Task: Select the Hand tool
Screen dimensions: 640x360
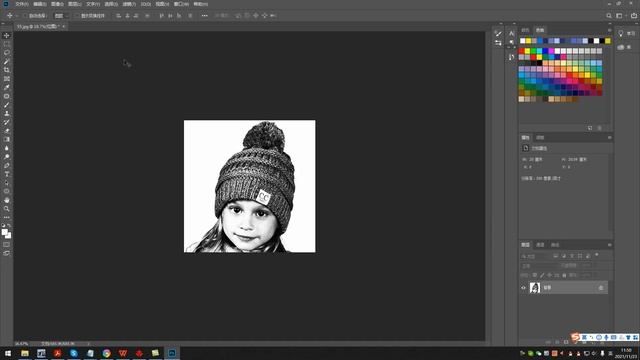Action: [7, 200]
